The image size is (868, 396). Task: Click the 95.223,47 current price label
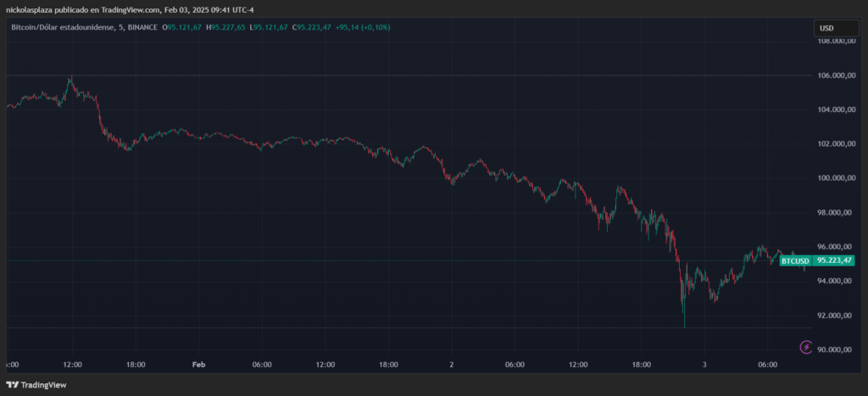(x=833, y=261)
